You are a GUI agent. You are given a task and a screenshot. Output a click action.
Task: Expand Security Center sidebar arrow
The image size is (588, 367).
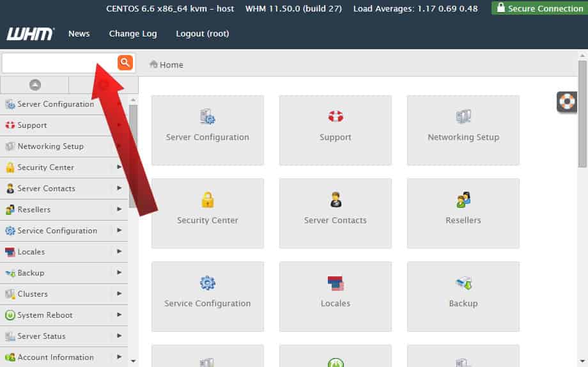tap(120, 167)
